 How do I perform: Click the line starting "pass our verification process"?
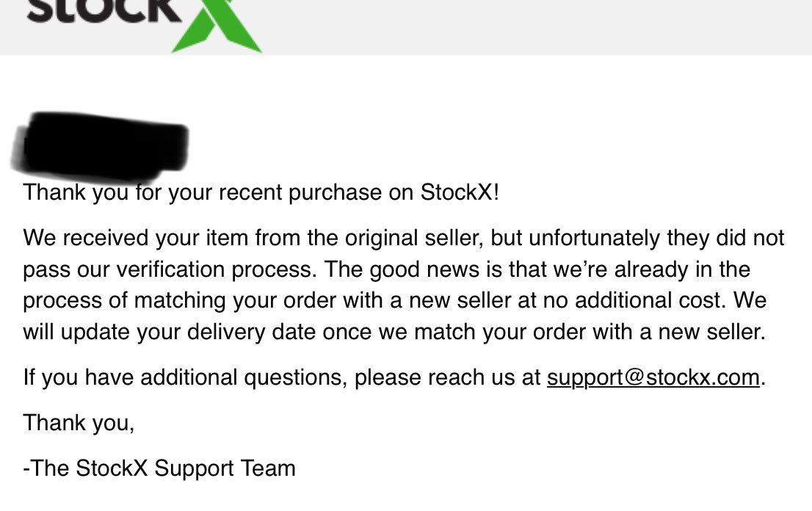tap(386, 269)
